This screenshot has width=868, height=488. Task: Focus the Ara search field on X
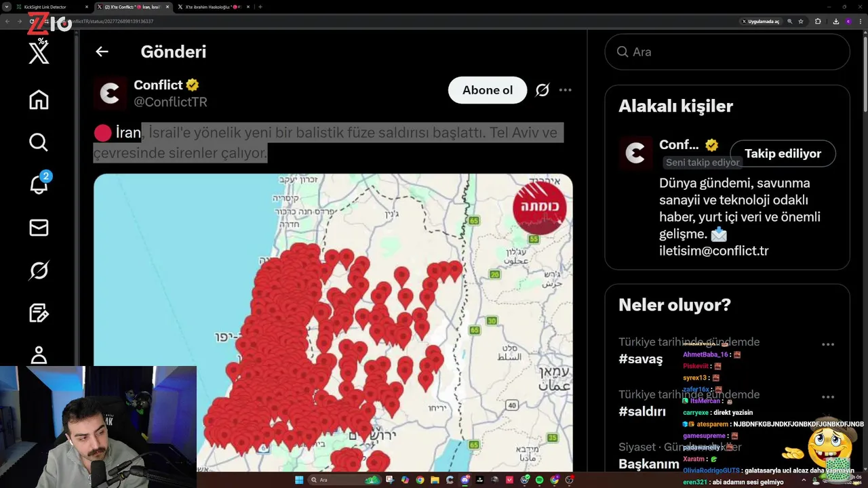(727, 52)
